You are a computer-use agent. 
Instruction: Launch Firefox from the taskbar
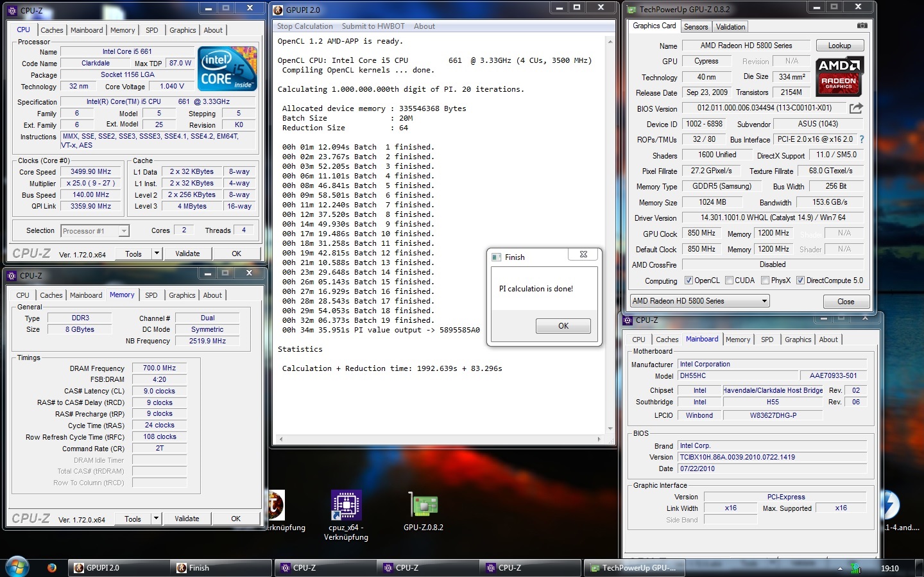pyautogui.click(x=52, y=567)
